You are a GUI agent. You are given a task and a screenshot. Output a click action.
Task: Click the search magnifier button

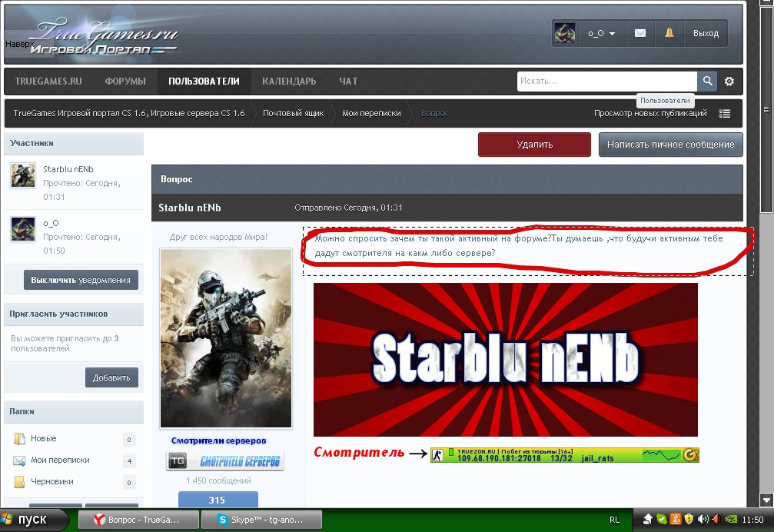[707, 81]
